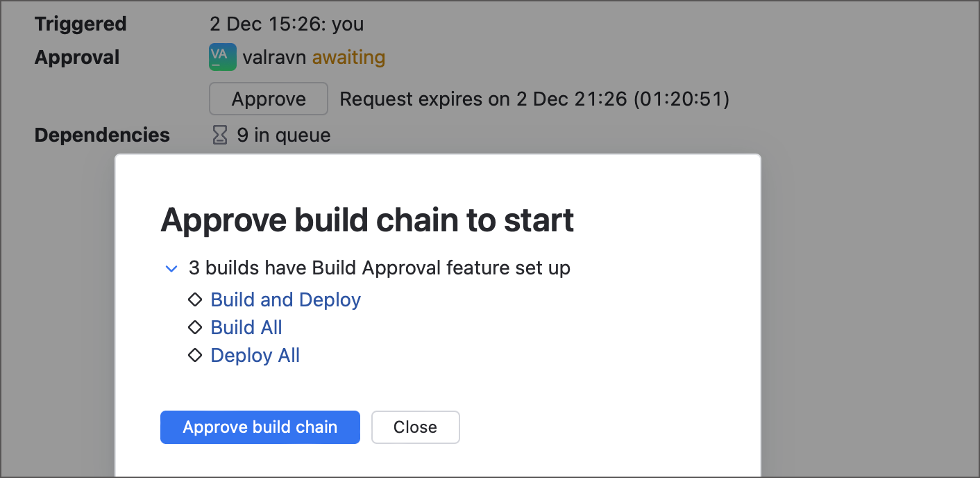
Task: Open the Deploy All configuration link
Action: (255, 355)
